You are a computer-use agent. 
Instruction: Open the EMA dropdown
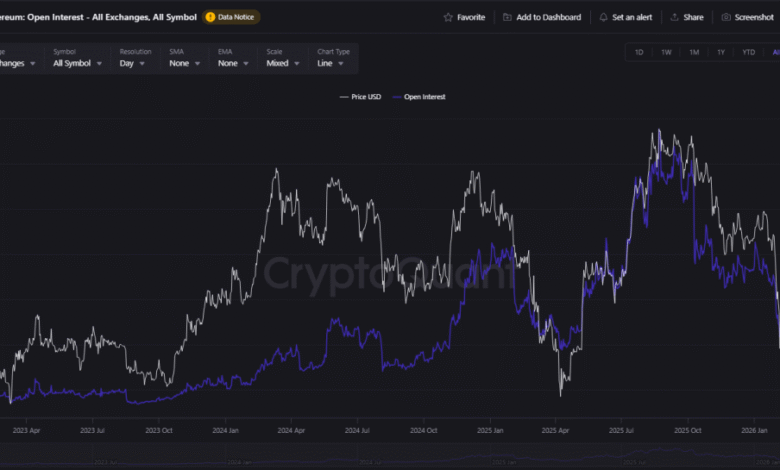pyautogui.click(x=233, y=63)
